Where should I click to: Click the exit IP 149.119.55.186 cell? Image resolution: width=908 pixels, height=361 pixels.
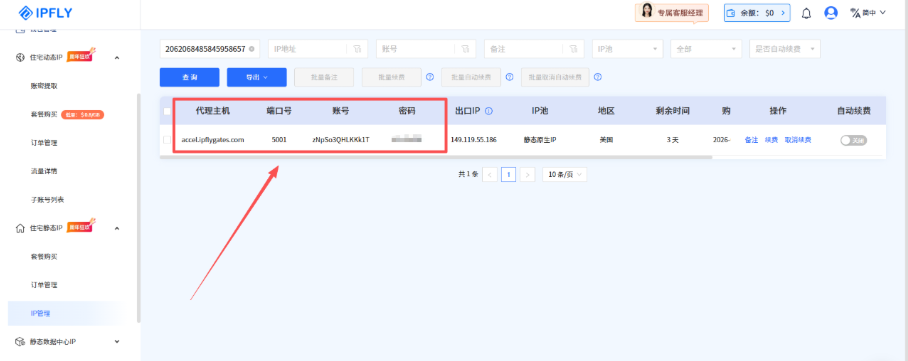click(x=473, y=140)
